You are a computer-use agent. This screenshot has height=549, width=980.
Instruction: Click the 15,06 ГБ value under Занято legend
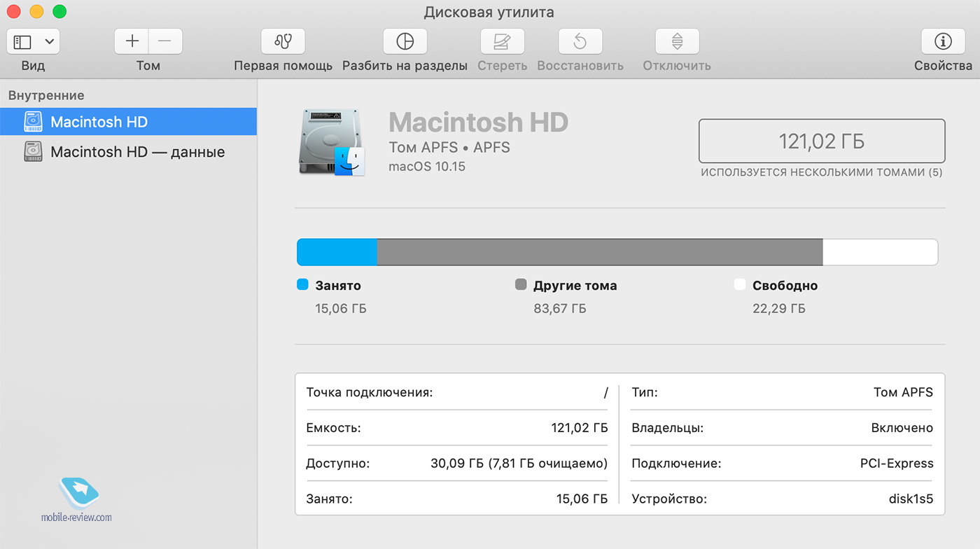tap(341, 308)
